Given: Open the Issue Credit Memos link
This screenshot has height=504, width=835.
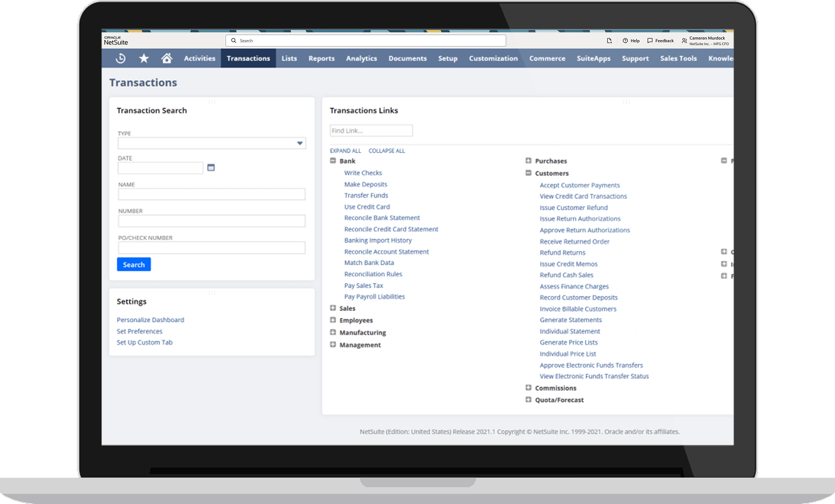Looking at the screenshot, I should (x=568, y=264).
